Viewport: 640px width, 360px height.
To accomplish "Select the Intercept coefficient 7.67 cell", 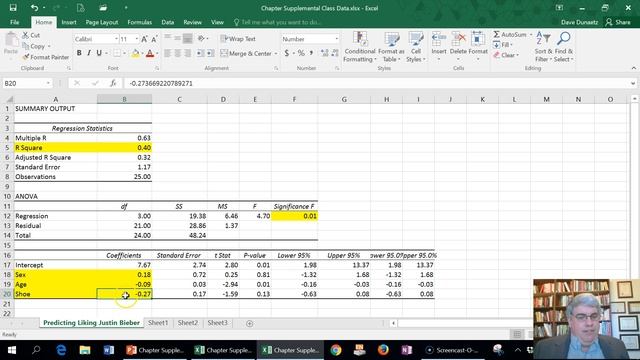I will (124, 265).
